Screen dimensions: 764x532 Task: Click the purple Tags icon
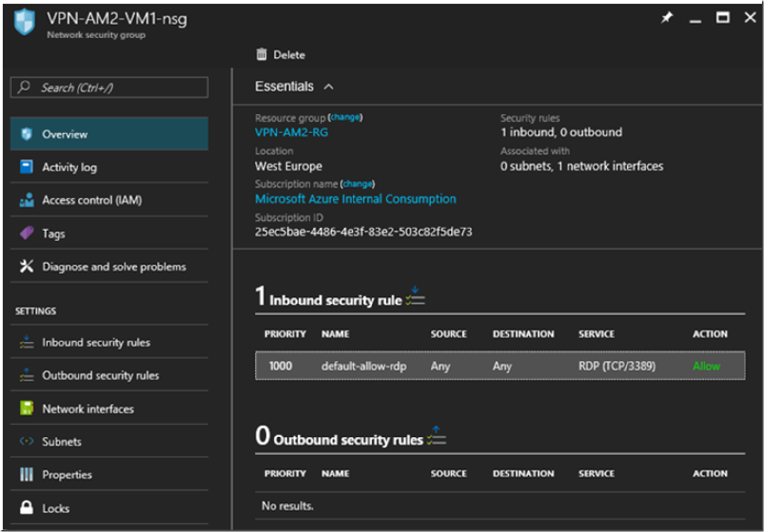26,233
